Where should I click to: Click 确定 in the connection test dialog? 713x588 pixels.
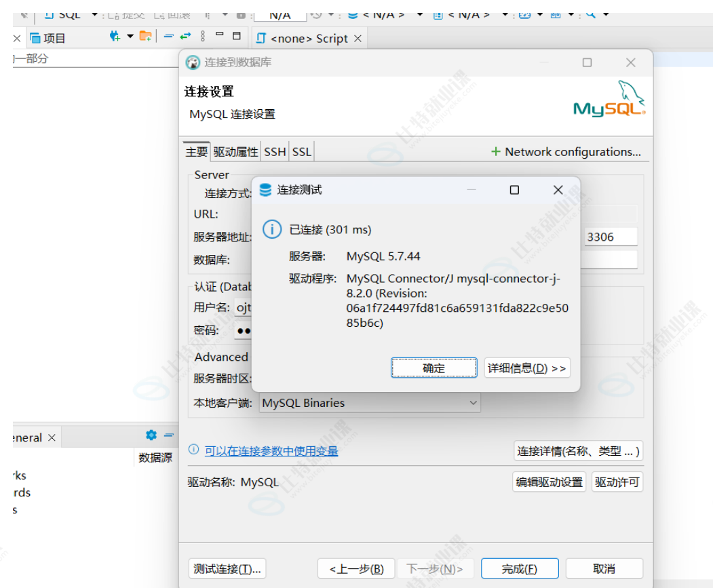coord(433,368)
